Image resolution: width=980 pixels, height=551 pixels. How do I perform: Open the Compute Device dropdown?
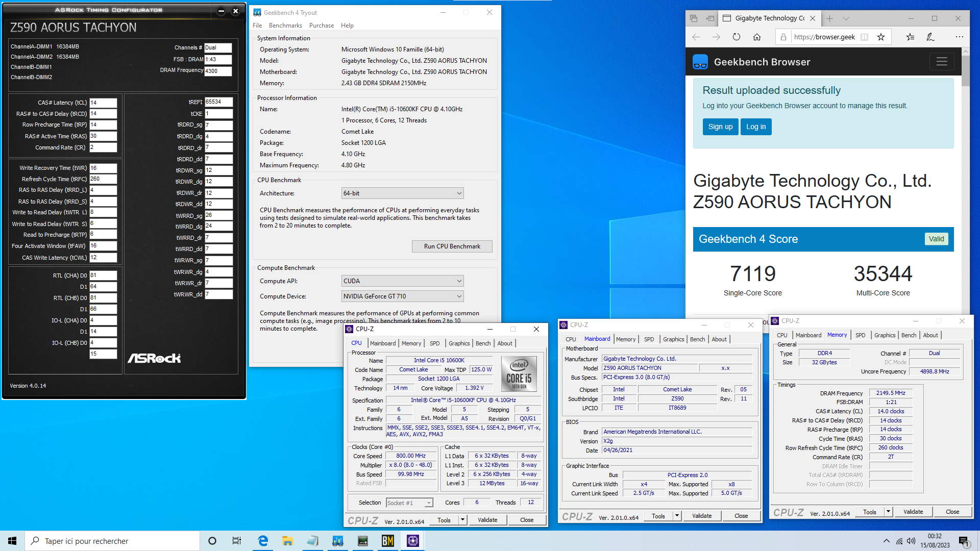[x=403, y=296]
